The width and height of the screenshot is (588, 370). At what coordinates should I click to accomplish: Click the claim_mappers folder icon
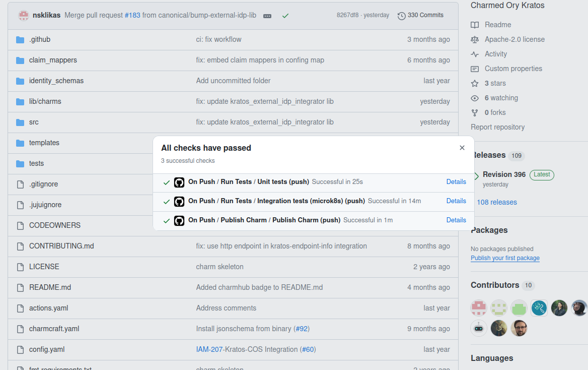coord(20,60)
